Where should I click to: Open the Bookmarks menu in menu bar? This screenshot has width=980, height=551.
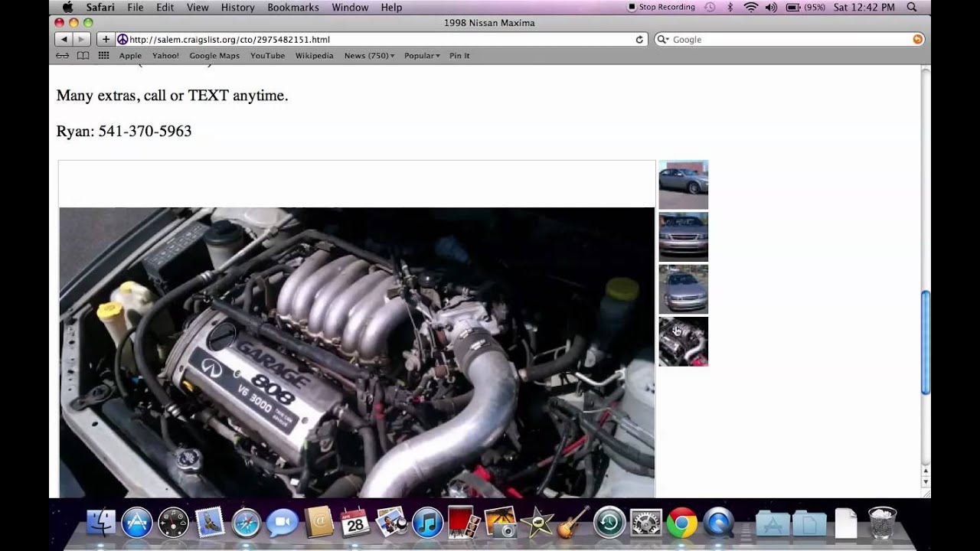coord(293,7)
